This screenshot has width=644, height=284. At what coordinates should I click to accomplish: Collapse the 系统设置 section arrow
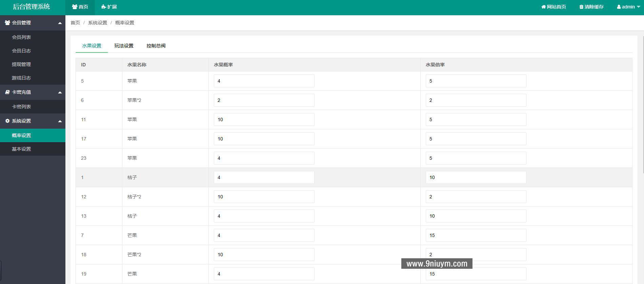(60, 121)
